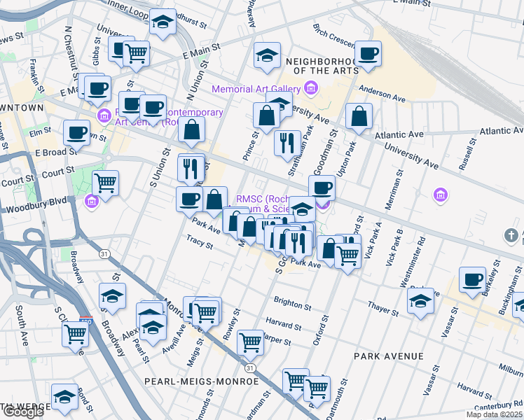This screenshot has height=420, width=524.
Task: Select the I-490 highway shield
Action: [86, 319]
